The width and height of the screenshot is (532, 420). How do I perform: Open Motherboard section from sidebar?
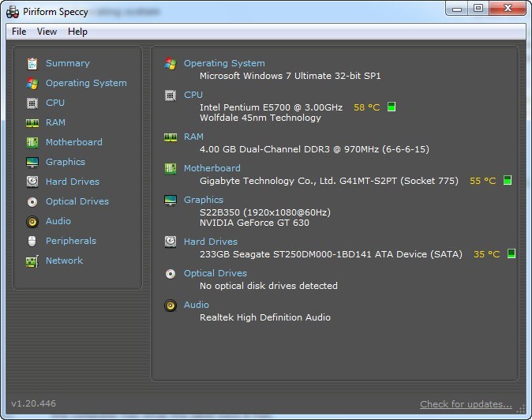pyautogui.click(x=74, y=142)
